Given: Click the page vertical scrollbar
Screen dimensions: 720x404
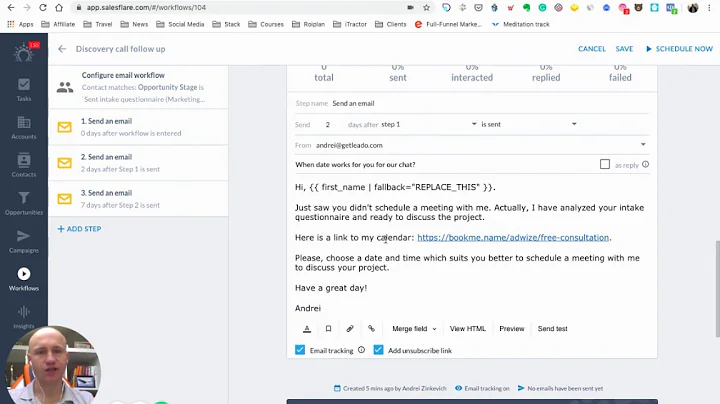Looking at the screenshot, I should coord(717,288).
